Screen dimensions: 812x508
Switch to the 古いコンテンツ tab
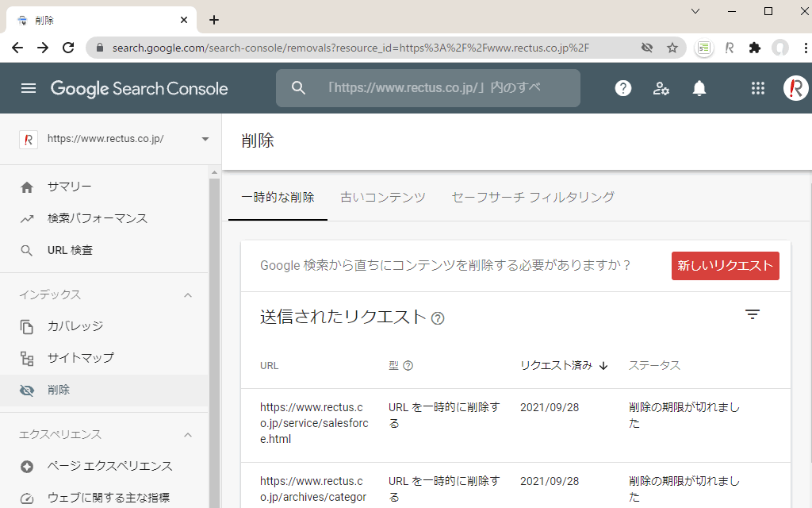click(x=383, y=198)
